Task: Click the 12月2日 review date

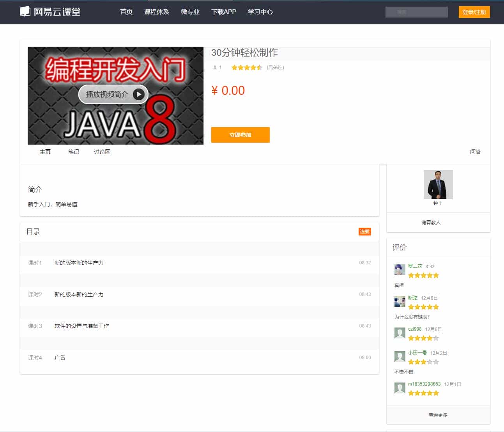Action: 439,353
